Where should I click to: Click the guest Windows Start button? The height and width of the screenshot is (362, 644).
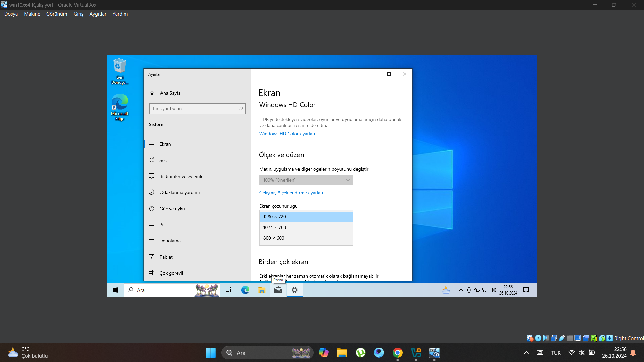[116, 290]
